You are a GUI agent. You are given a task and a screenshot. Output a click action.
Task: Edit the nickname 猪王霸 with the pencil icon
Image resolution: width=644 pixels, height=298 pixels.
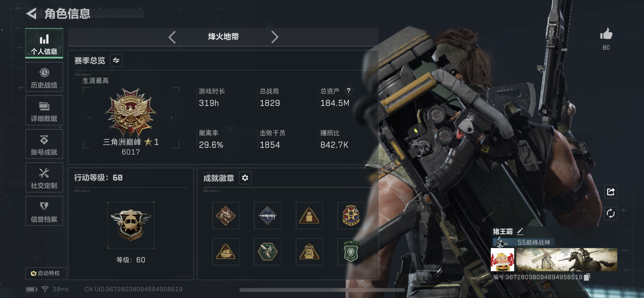pyautogui.click(x=520, y=231)
